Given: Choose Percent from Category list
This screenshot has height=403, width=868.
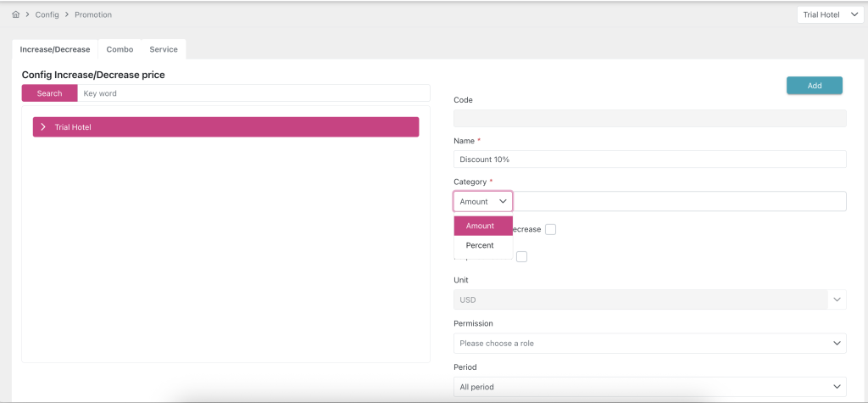Looking at the screenshot, I should click(480, 245).
